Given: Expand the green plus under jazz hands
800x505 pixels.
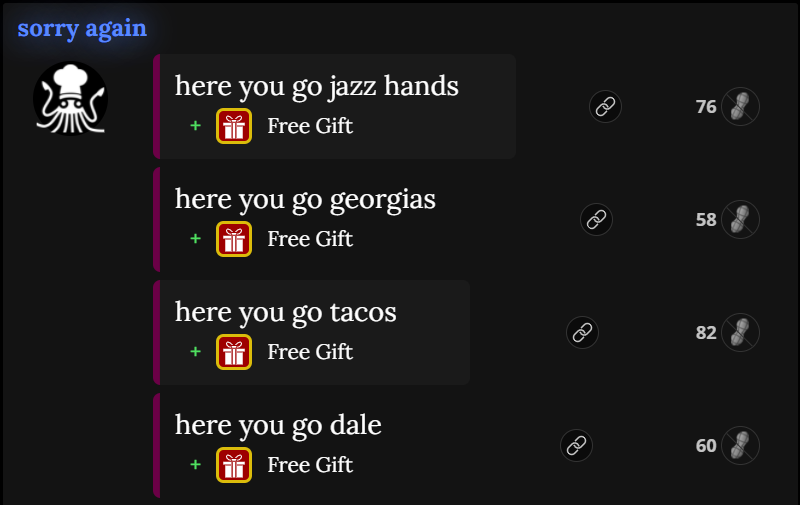Looking at the screenshot, I should coord(195,125).
